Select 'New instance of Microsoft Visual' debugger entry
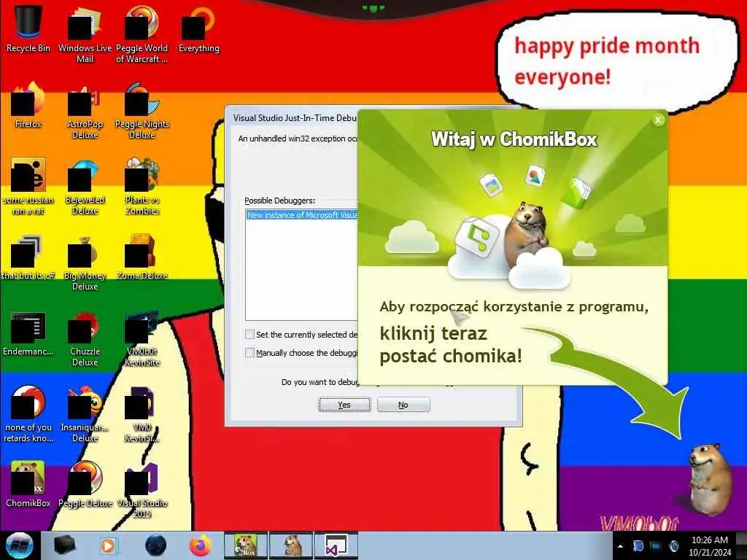This screenshot has width=747, height=560. pyautogui.click(x=302, y=215)
